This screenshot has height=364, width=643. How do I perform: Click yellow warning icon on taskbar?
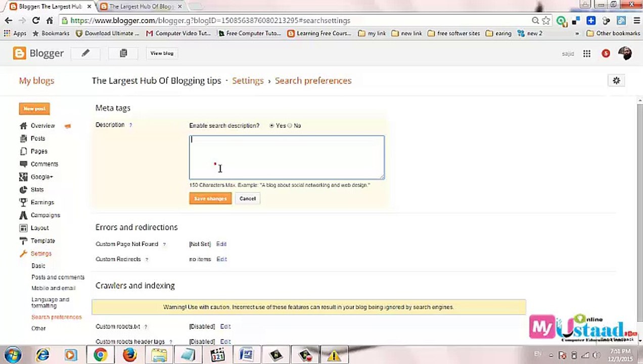(x=334, y=355)
